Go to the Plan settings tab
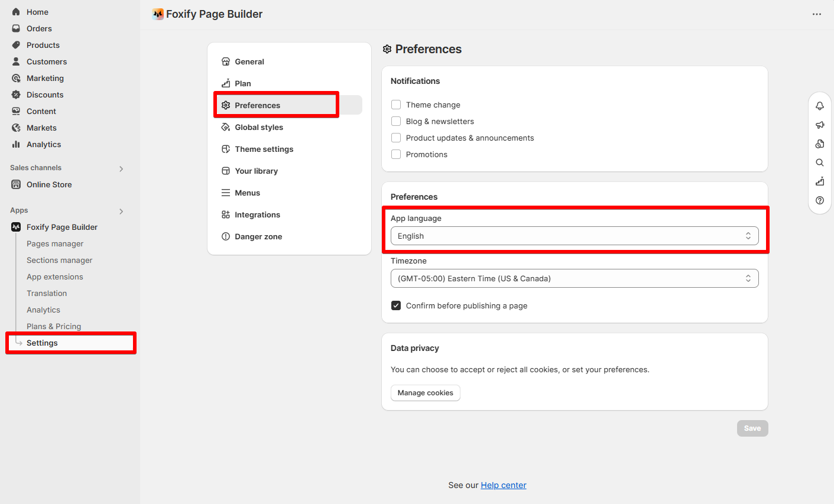This screenshot has height=504, width=834. click(289, 83)
